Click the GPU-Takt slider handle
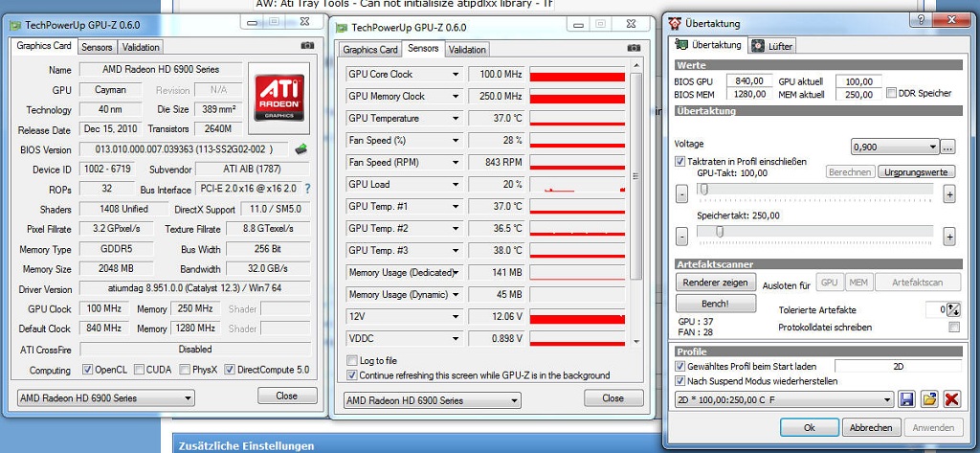Viewport: 980px width, 453px height. pyautogui.click(x=704, y=190)
